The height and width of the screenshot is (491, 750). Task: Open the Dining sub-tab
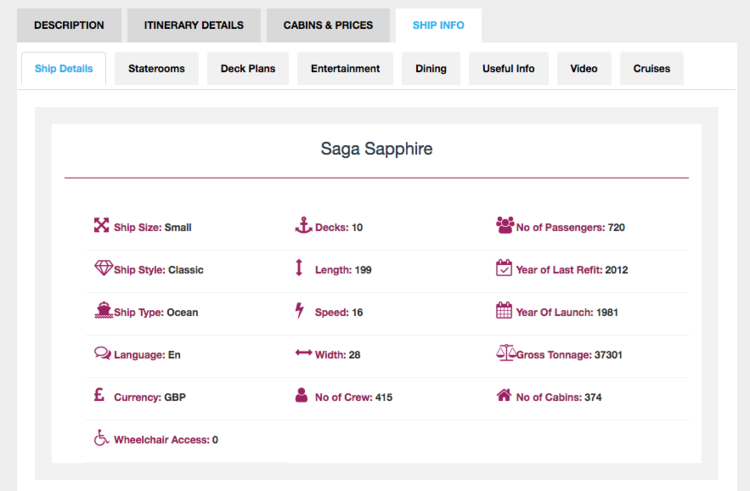pyautogui.click(x=431, y=68)
